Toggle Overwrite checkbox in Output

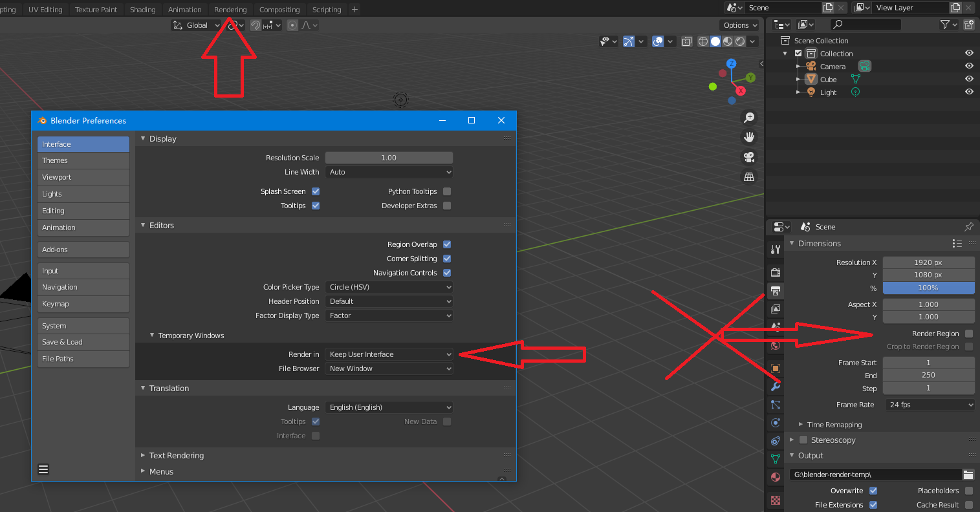point(873,491)
